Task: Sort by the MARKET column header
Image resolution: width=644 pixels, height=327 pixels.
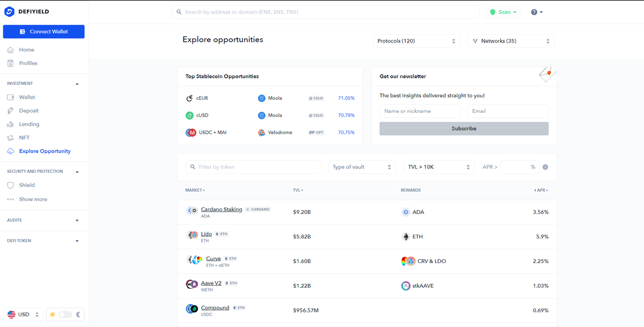Action: click(x=195, y=190)
